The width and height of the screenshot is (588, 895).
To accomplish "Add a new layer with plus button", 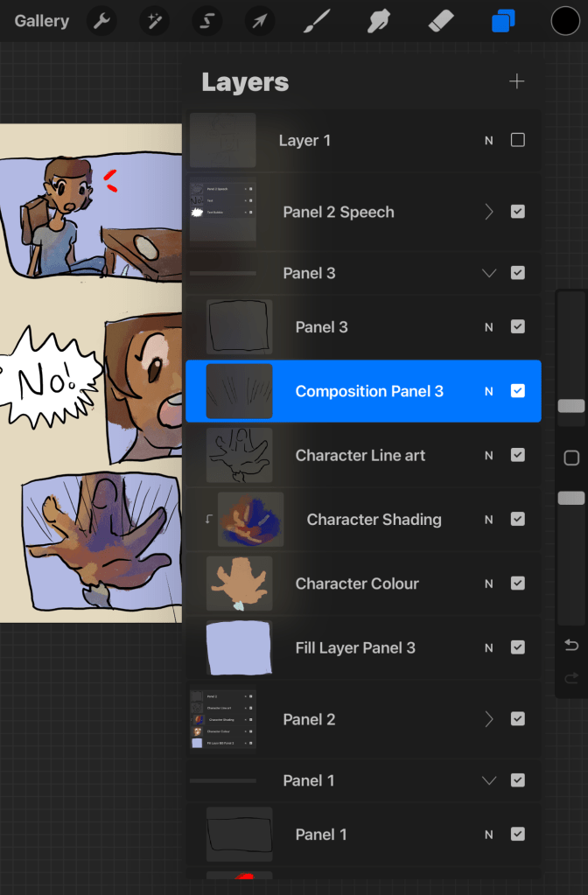I will (x=517, y=81).
